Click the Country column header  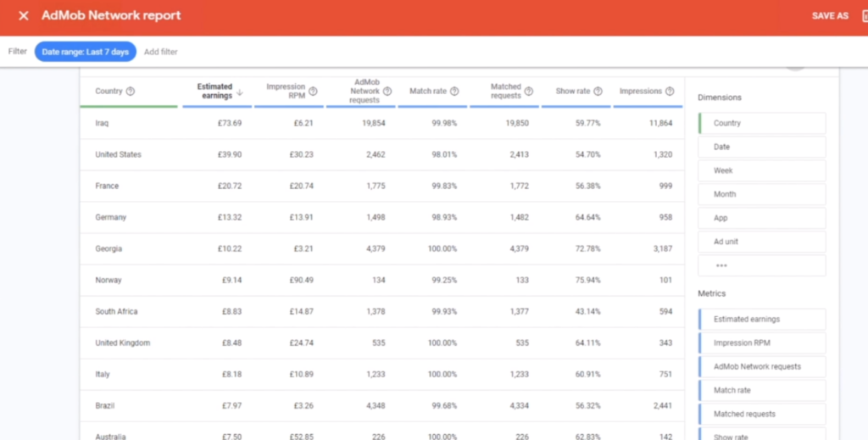[108, 92]
